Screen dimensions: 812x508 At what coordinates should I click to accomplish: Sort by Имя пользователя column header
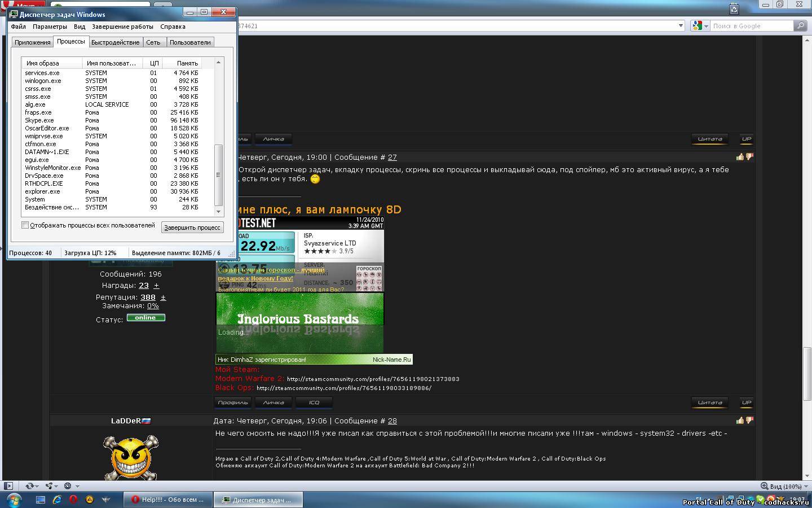(x=113, y=63)
